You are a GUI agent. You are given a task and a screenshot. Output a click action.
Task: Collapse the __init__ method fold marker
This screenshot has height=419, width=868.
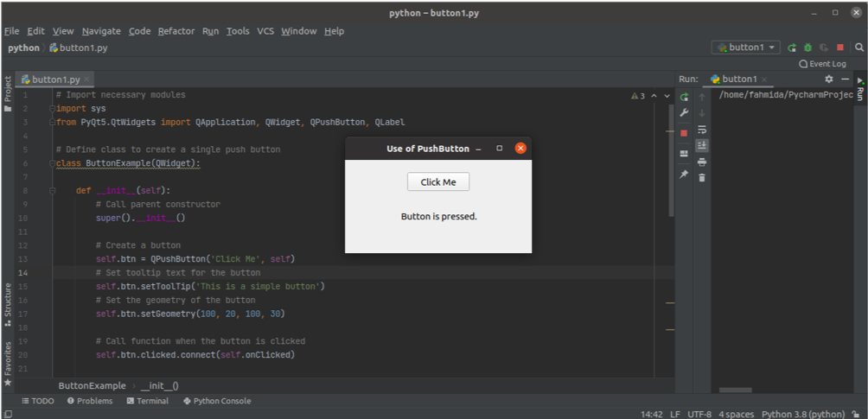click(52, 190)
